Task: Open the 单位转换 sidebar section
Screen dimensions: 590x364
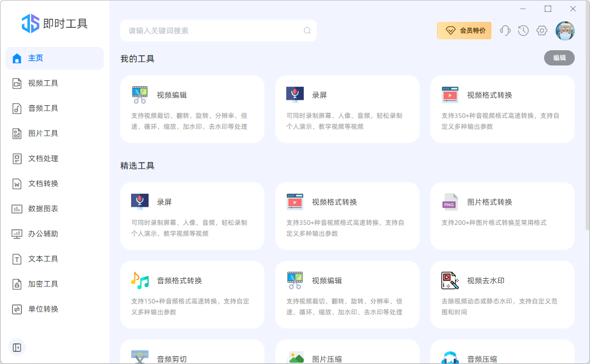Action: pos(55,309)
